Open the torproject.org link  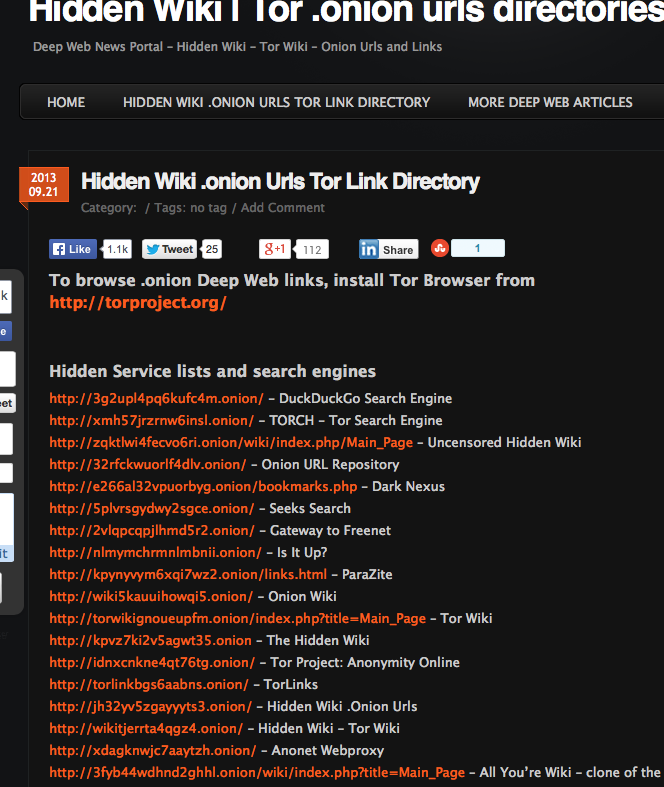[138, 302]
